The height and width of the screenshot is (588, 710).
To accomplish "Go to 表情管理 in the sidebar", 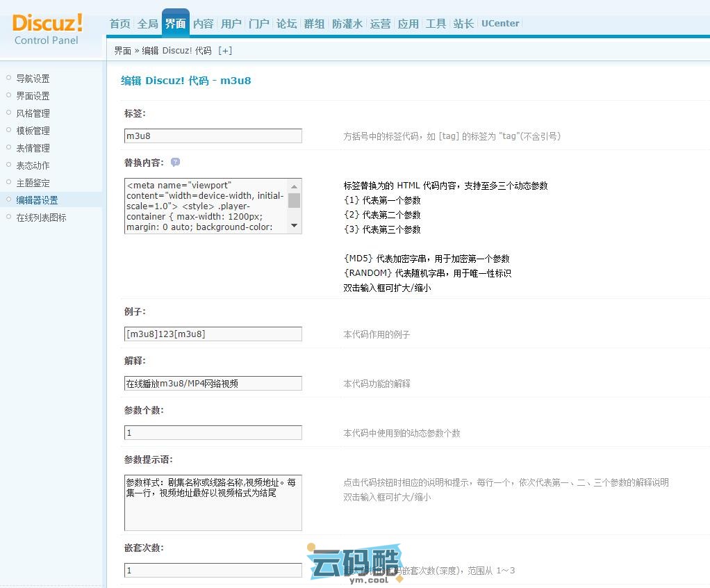I will coord(33,148).
